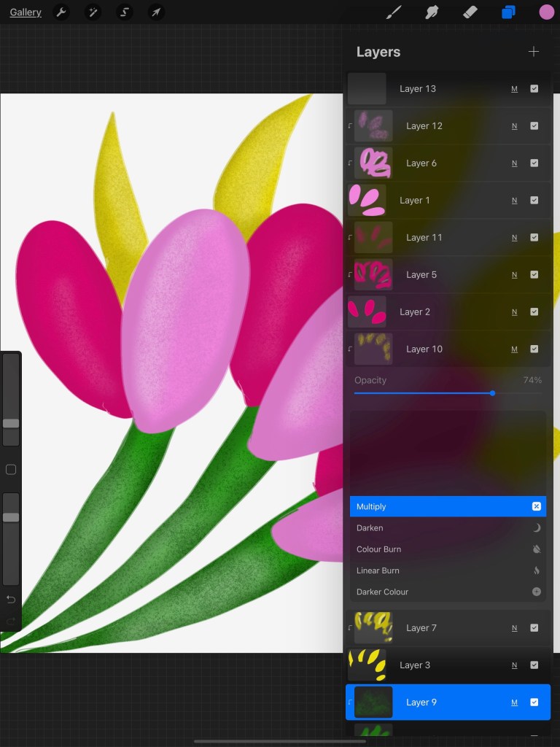
Task: Toggle visibility of Layer 1
Action: pyautogui.click(x=534, y=201)
